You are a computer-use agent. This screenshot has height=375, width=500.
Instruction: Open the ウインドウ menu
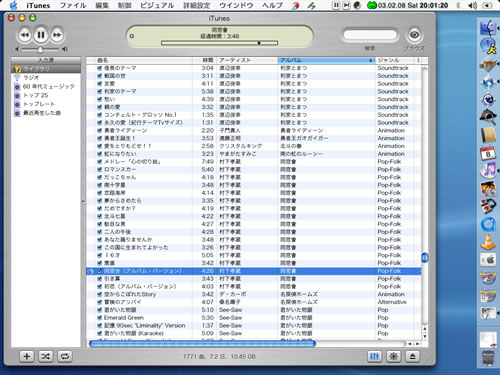236,5
